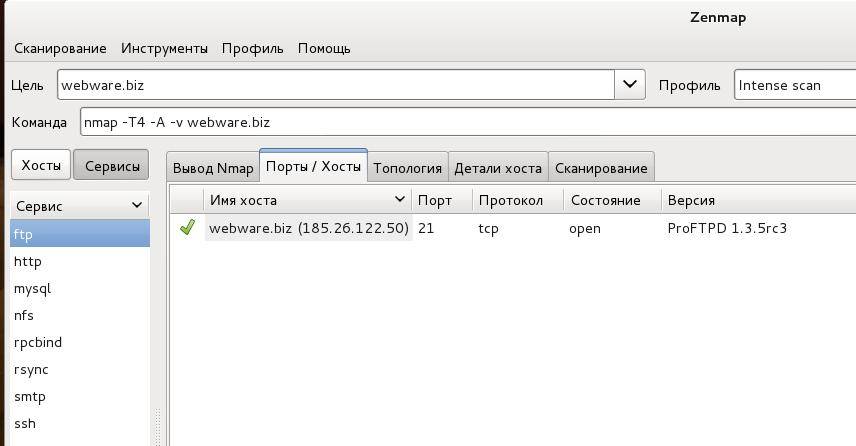Open the Сканирование menu
856x446 pixels.
[60, 48]
